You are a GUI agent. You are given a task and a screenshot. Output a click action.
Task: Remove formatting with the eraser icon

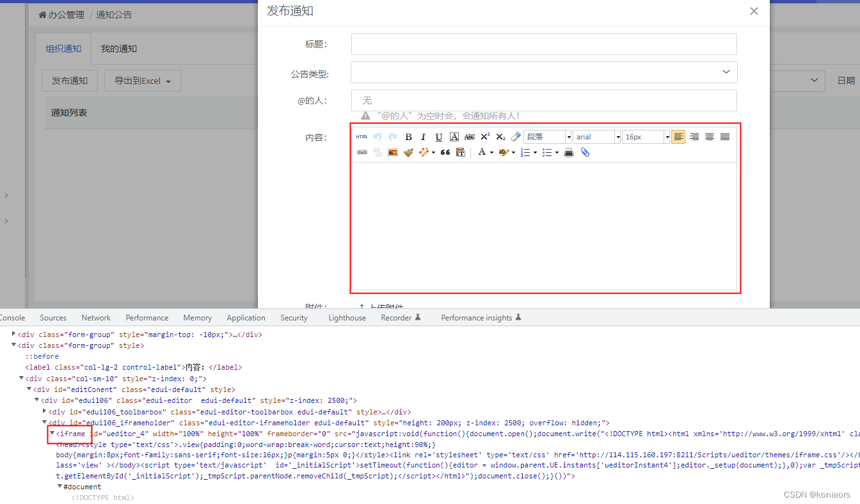point(515,136)
